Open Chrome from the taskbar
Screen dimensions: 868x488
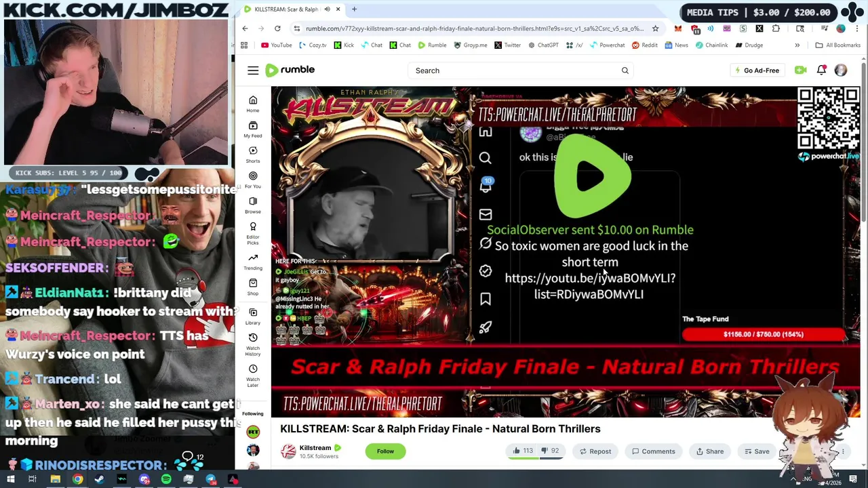pyautogui.click(x=77, y=479)
